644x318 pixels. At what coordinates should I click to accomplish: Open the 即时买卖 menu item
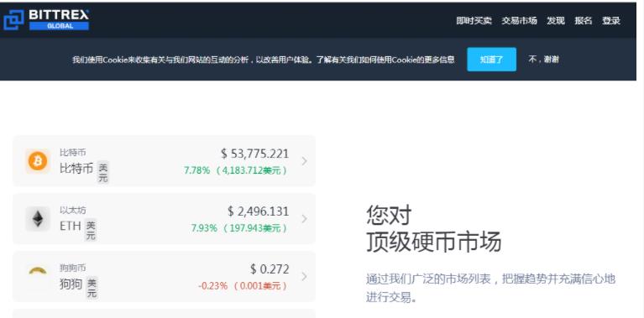click(x=474, y=20)
